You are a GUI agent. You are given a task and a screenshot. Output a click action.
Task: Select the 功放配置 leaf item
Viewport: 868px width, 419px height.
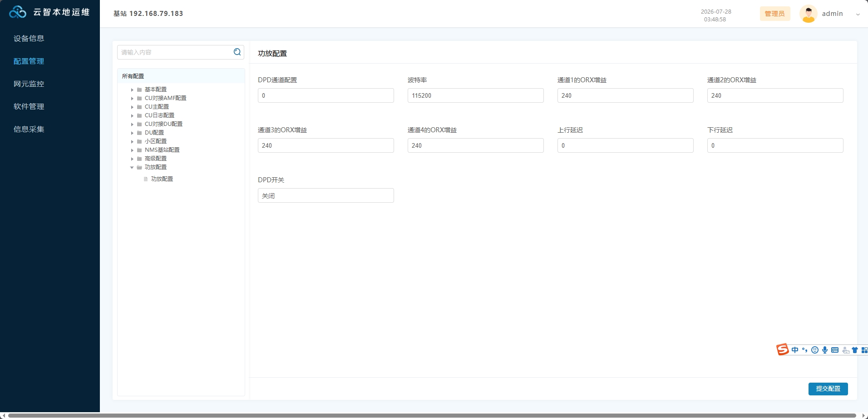click(162, 179)
